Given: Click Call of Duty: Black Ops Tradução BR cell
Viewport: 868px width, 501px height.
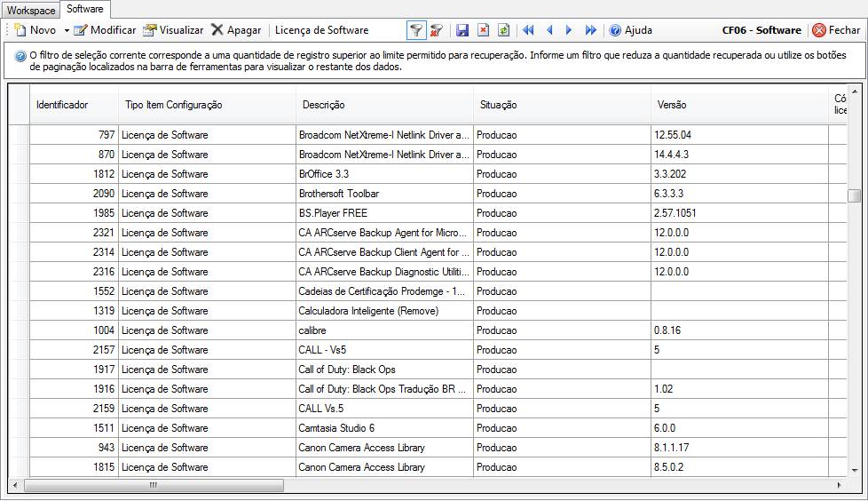Looking at the screenshot, I should tap(384, 388).
